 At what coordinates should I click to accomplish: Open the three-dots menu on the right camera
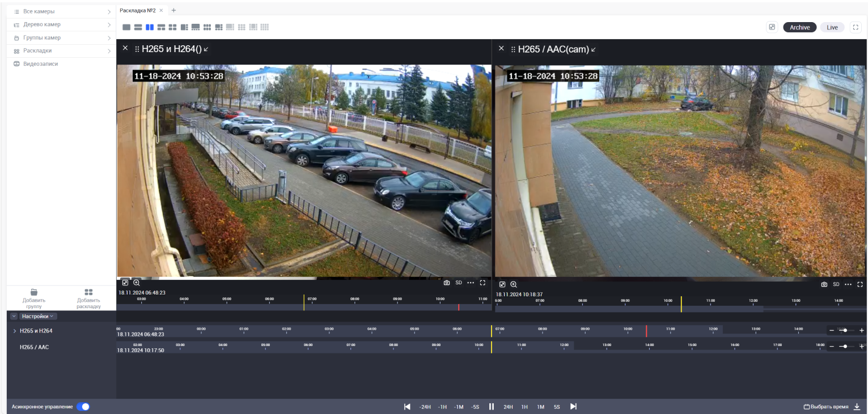point(848,284)
